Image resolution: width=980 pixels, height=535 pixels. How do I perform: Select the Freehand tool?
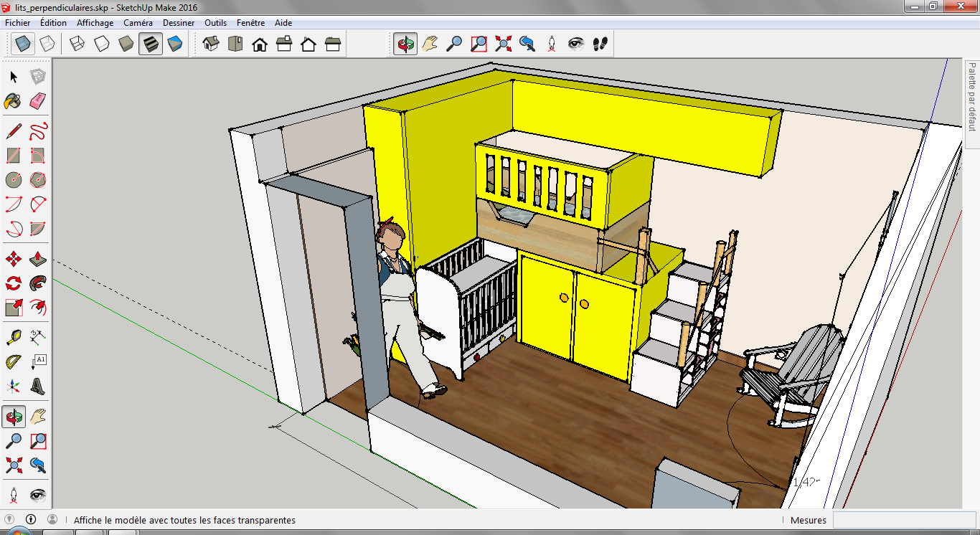(x=38, y=131)
